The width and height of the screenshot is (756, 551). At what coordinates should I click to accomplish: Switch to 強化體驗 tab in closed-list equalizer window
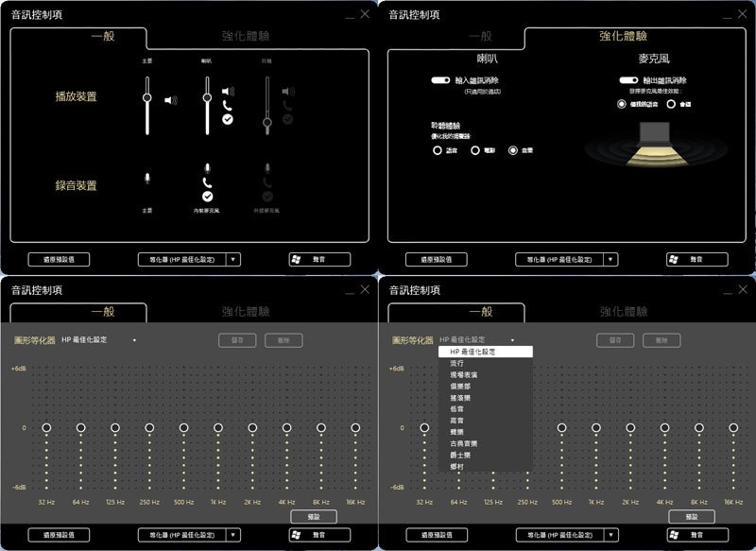click(246, 311)
